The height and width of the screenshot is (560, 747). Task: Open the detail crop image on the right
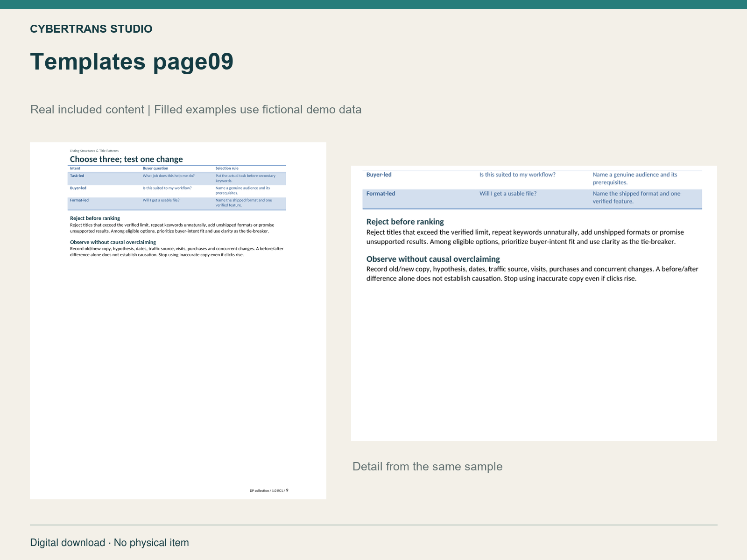(x=534, y=303)
